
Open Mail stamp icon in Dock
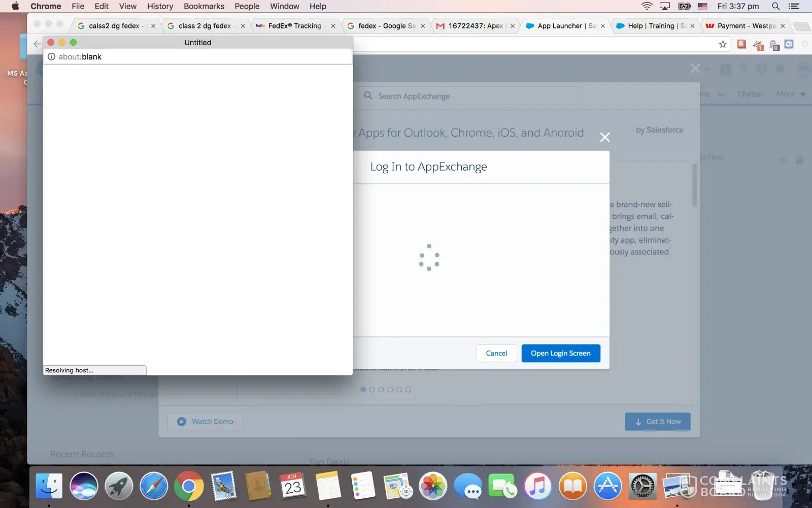223,486
